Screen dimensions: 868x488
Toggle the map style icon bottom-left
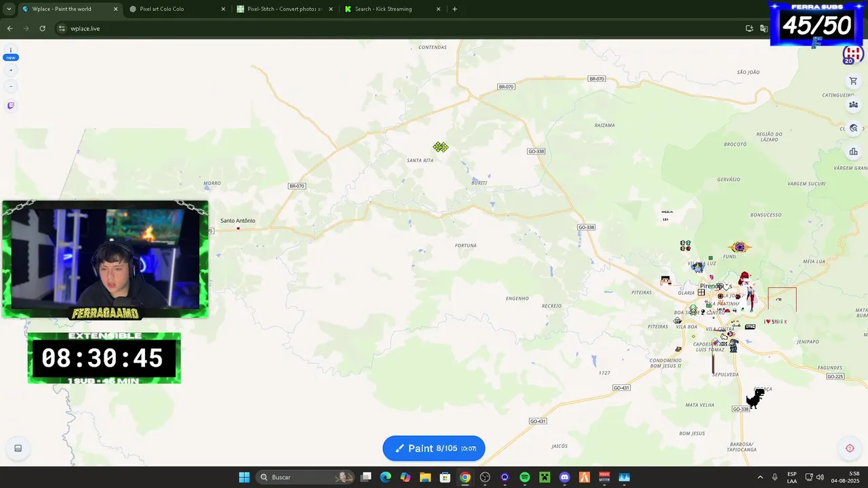[x=18, y=448]
